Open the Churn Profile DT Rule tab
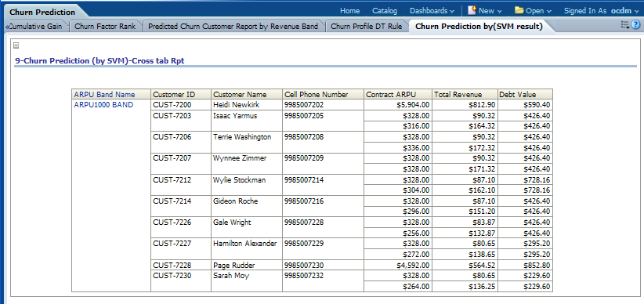 click(x=367, y=27)
